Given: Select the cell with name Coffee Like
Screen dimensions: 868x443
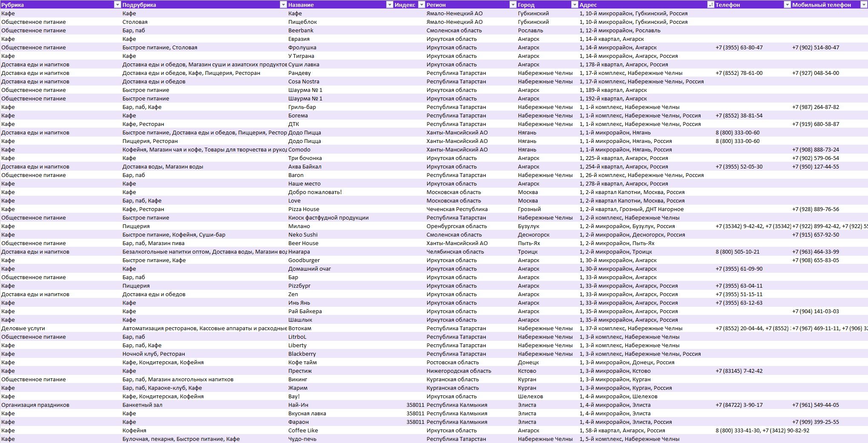Looking at the screenshot, I should point(340,430).
